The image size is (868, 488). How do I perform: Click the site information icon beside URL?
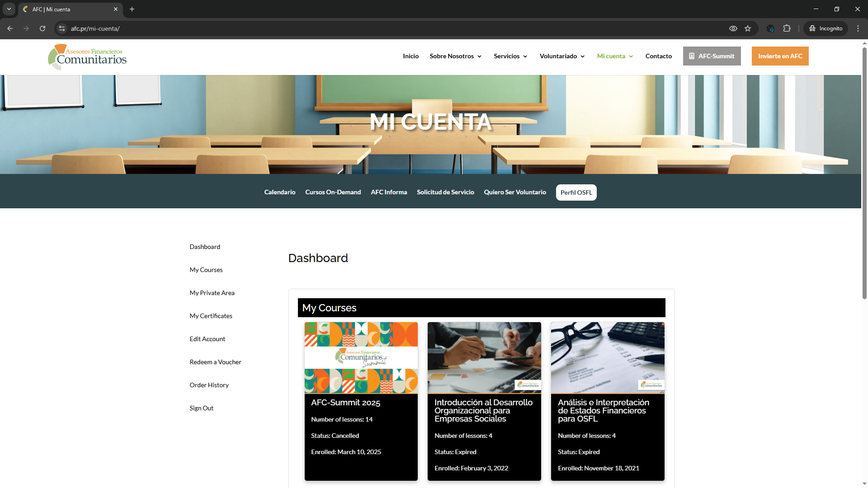(62, 28)
